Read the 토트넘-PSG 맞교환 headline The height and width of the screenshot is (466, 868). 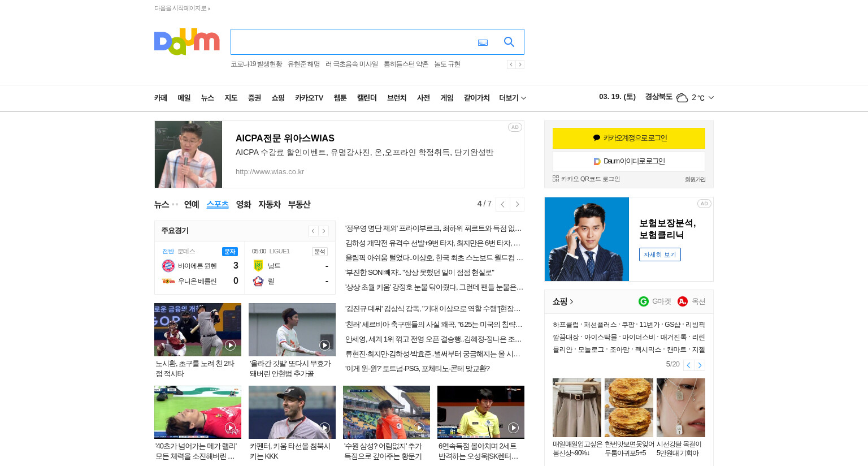tap(418, 369)
